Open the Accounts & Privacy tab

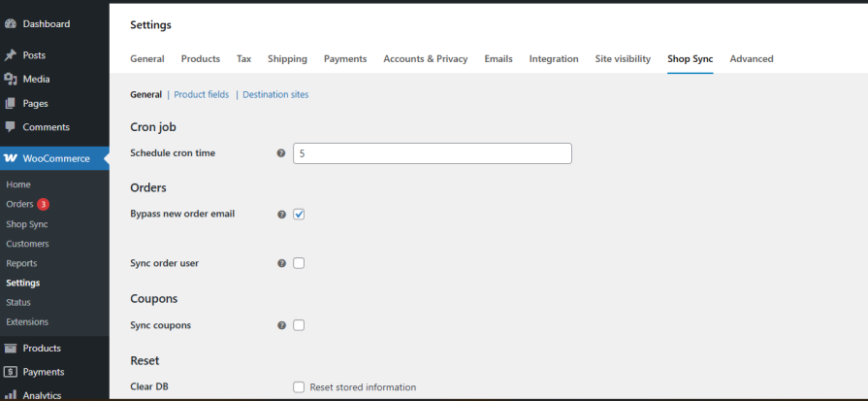[425, 59]
